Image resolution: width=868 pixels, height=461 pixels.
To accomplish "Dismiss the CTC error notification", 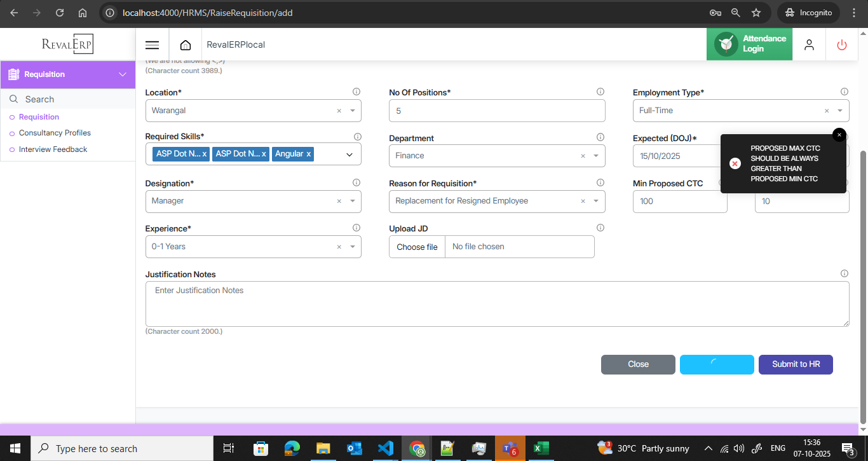I will [x=839, y=135].
